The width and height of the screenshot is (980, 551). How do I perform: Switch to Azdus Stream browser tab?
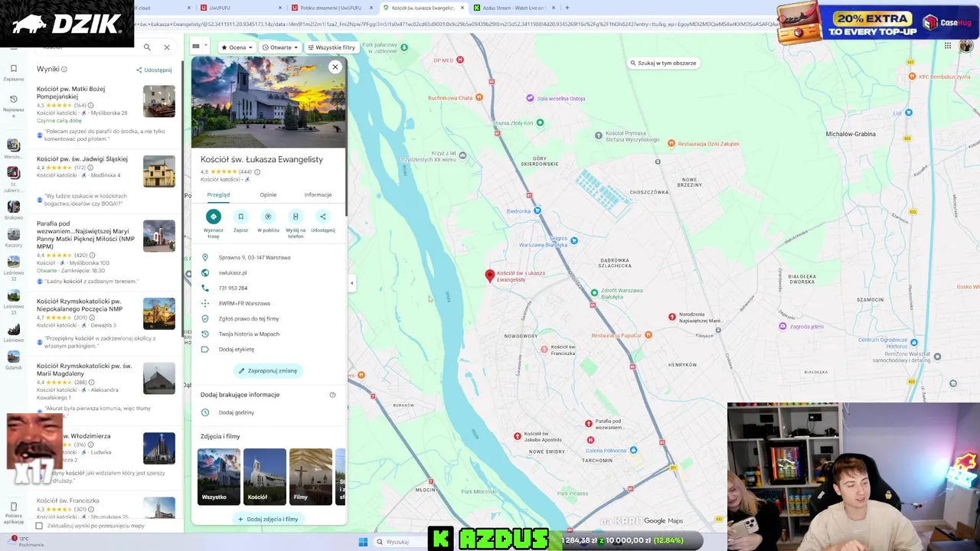[513, 8]
